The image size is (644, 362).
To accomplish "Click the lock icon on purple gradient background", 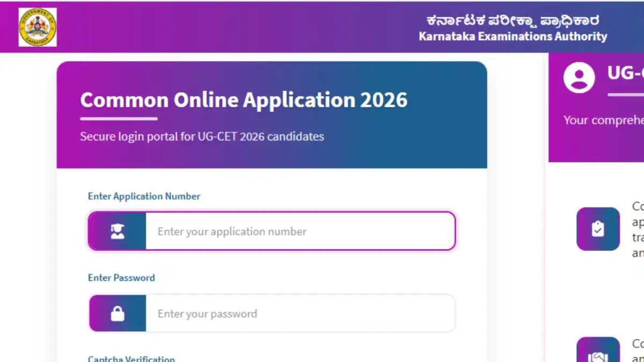I will coord(119,313).
